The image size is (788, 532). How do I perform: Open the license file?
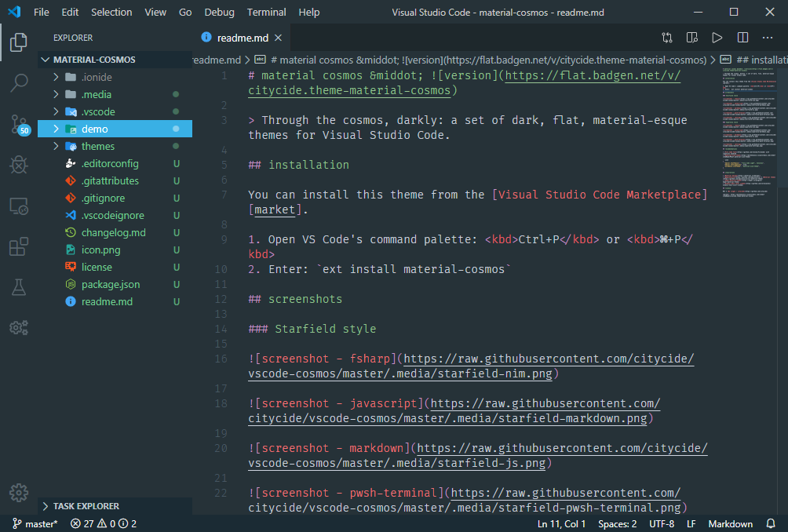coord(115,268)
